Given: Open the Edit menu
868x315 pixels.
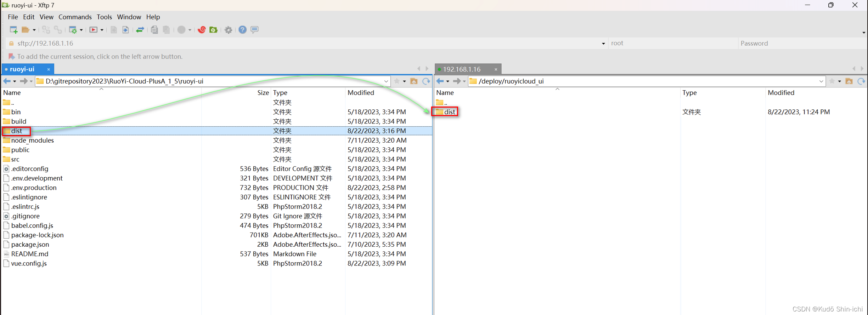Looking at the screenshot, I should [x=29, y=17].
